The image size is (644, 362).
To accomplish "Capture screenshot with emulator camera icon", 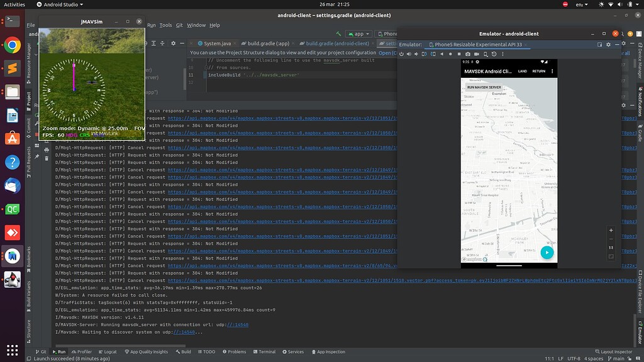I will [x=468, y=54].
